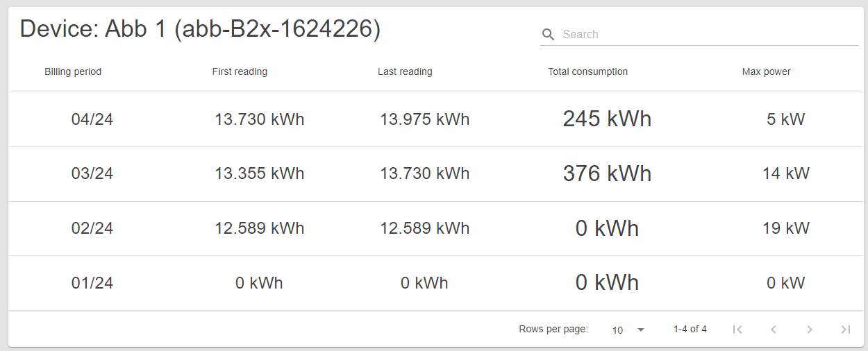Click last reading 13.975 kWh

(x=425, y=119)
